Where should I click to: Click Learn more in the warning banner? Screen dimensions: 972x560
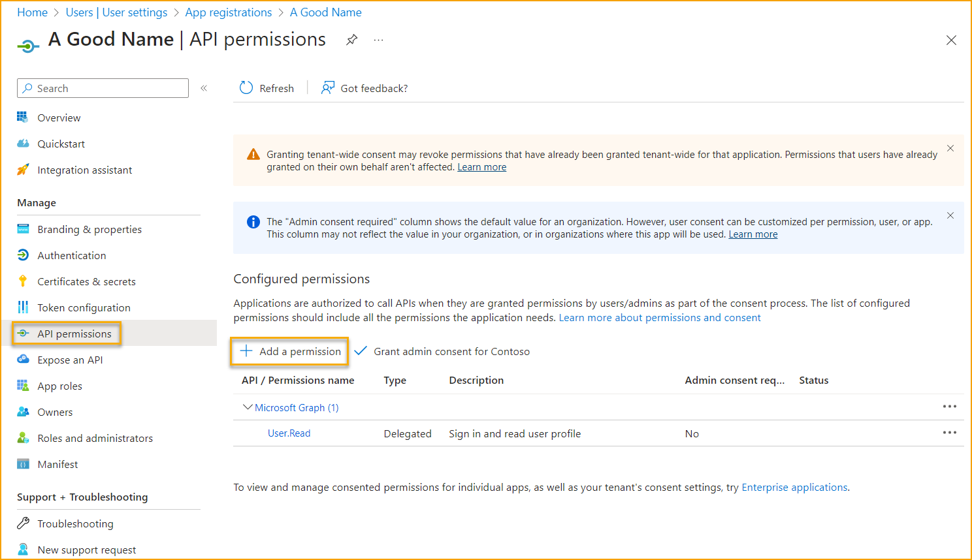(482, 167)
